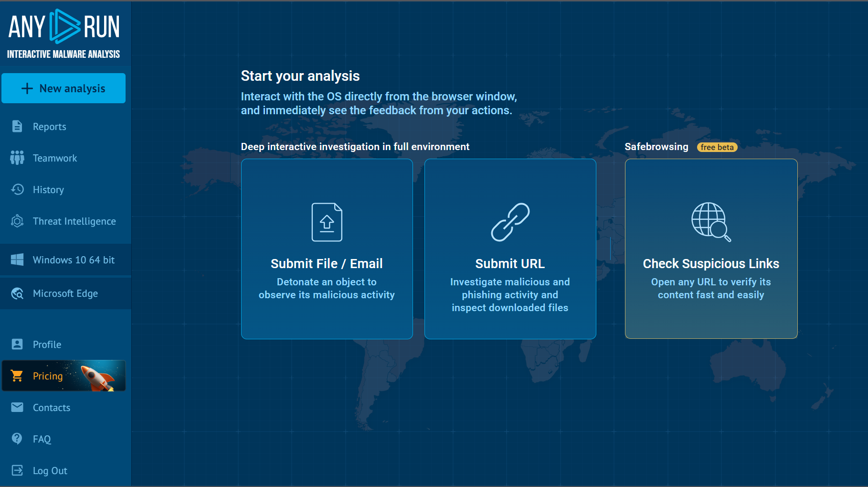
Task: Click the file upload icon
Action: tap(327, 222)
